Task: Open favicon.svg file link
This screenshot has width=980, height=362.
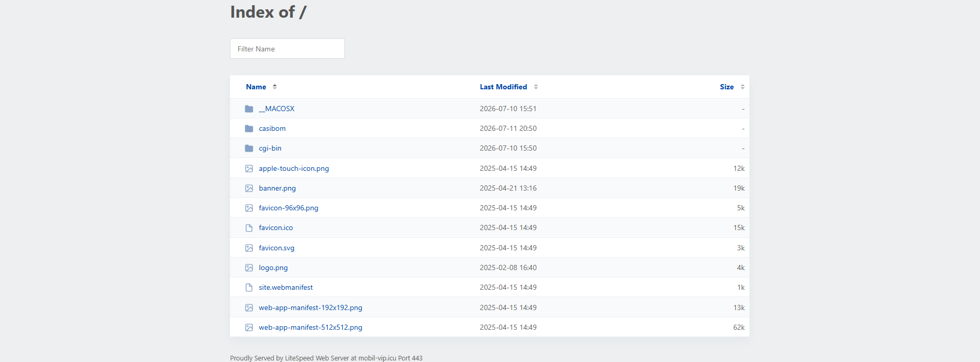Action: click(276, 248)
